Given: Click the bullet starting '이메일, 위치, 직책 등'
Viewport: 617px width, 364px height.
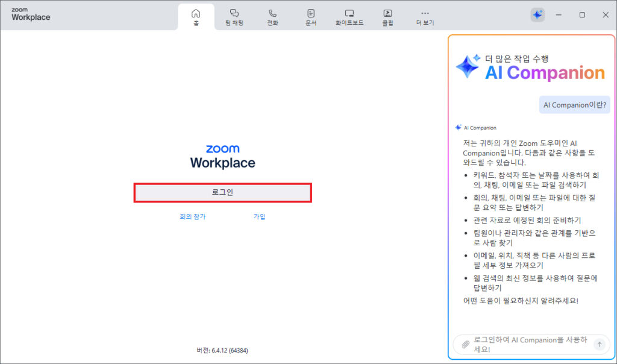Looking at the screenshot, I should (534, 260).
